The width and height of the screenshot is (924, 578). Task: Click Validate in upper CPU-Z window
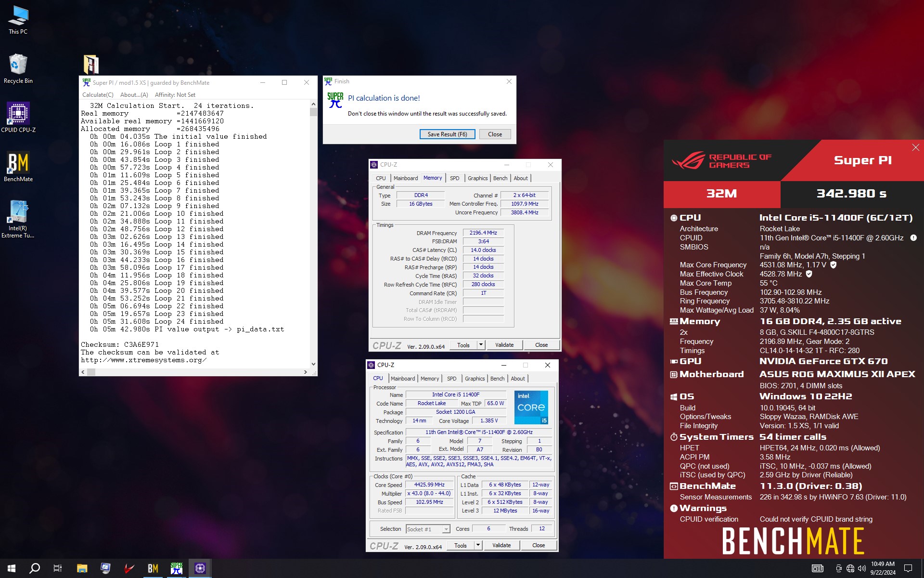tap(504, 345)
